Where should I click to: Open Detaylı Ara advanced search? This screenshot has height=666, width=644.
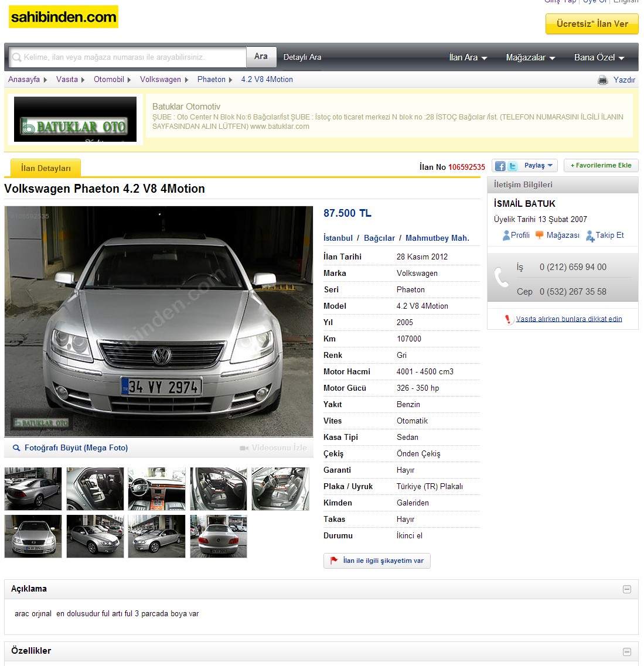(x=302, y=57)
